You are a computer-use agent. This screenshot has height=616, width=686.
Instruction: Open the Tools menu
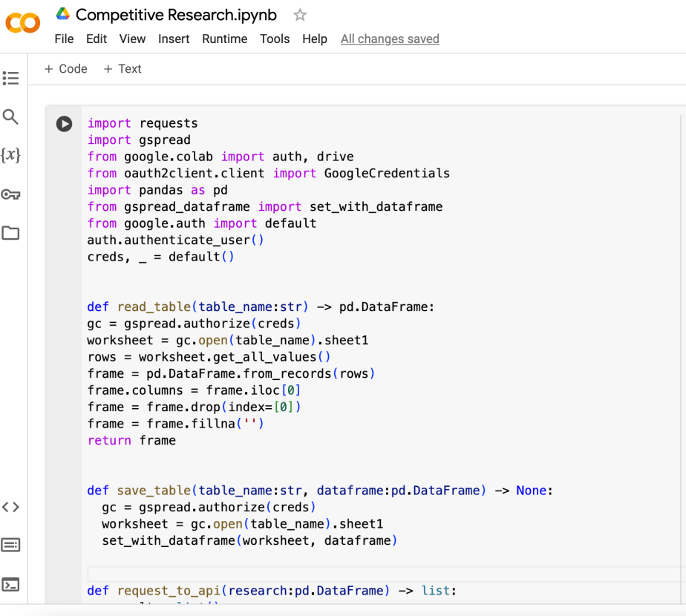[275, 39]
